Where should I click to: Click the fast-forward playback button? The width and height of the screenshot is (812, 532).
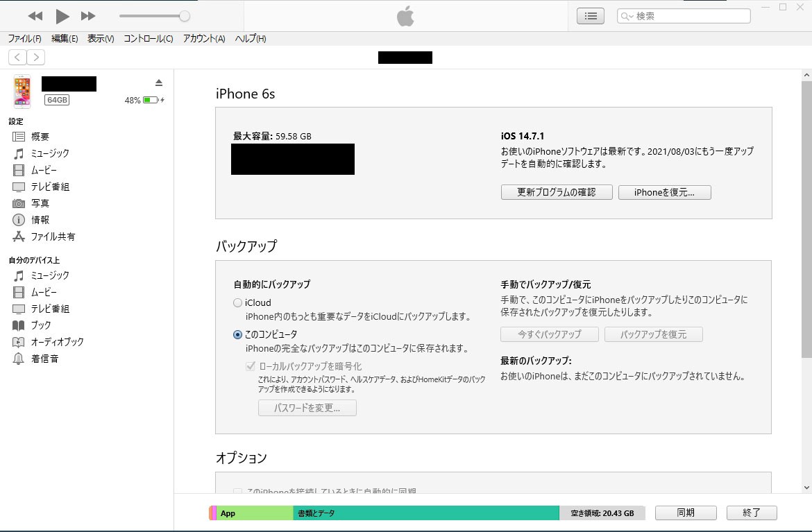pos(88,16)
